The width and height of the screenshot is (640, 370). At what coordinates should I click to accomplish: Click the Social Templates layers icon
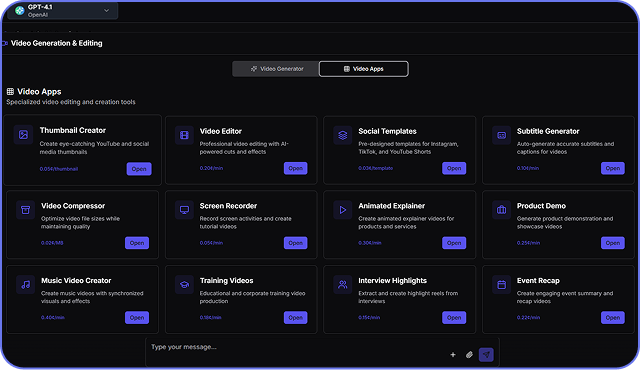coord(342,135)
